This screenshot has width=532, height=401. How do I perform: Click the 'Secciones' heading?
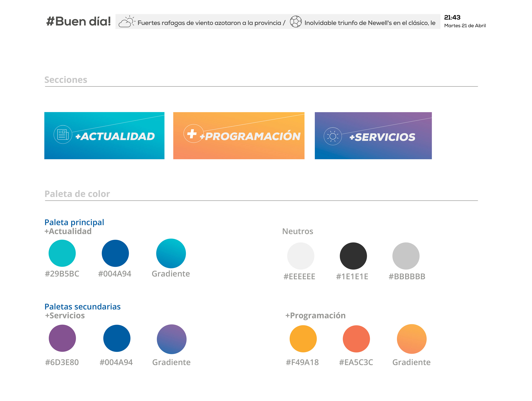coord(66,80)
